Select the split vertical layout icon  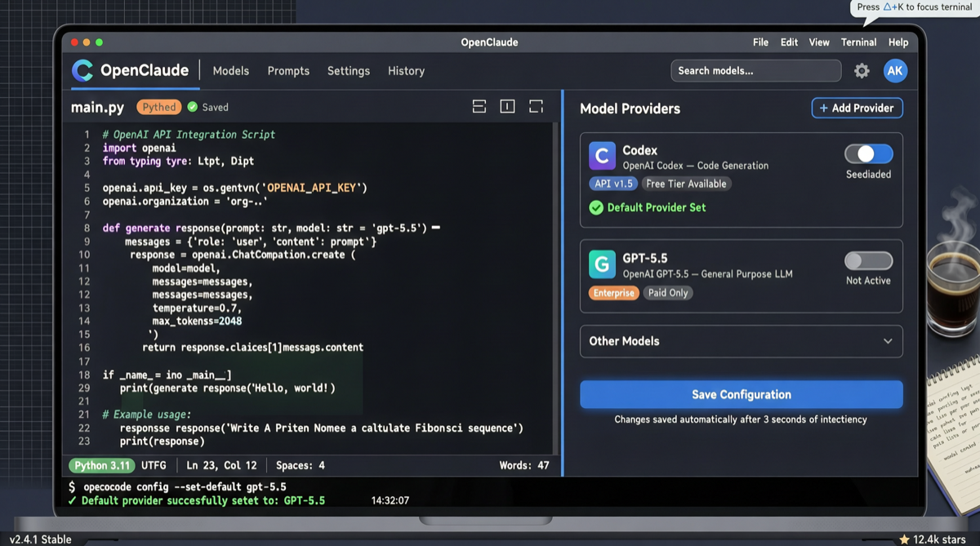[x=507, y=107]
